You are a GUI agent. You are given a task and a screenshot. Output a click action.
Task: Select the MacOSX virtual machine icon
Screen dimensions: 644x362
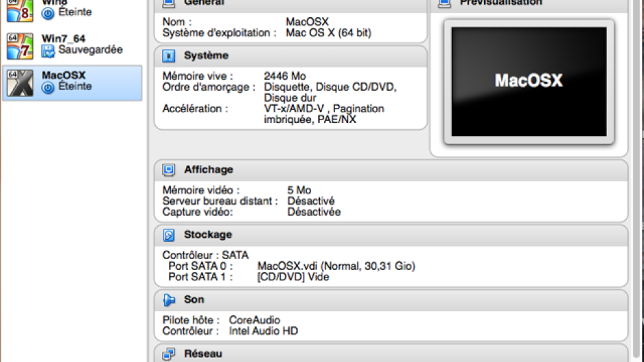[x=20, y=83]
